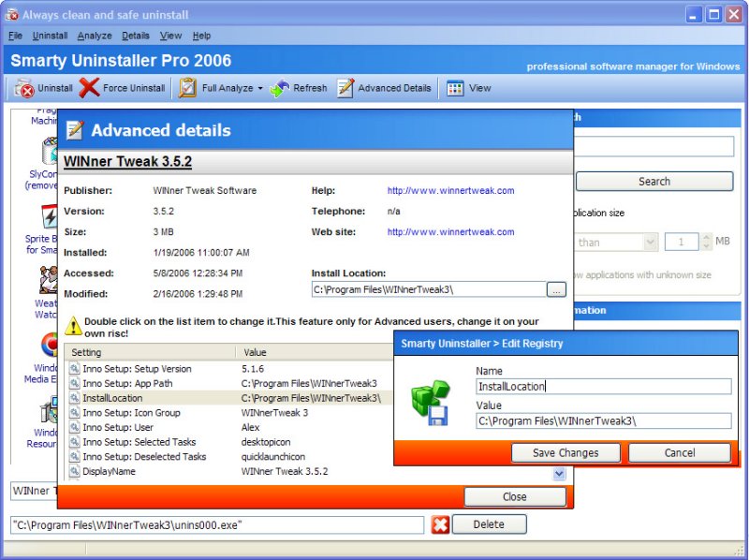Click the app icon in title bar
The width and height of the screenshot is (749, 560).
tap(11, 15)
